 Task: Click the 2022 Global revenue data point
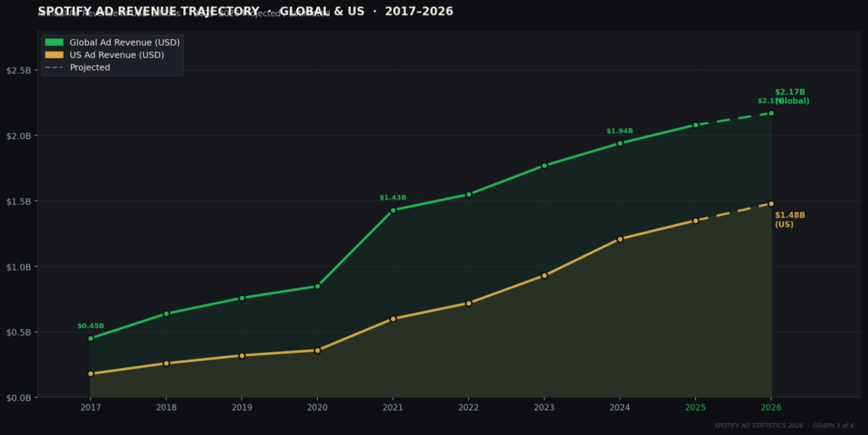click(x=469, y=194)
